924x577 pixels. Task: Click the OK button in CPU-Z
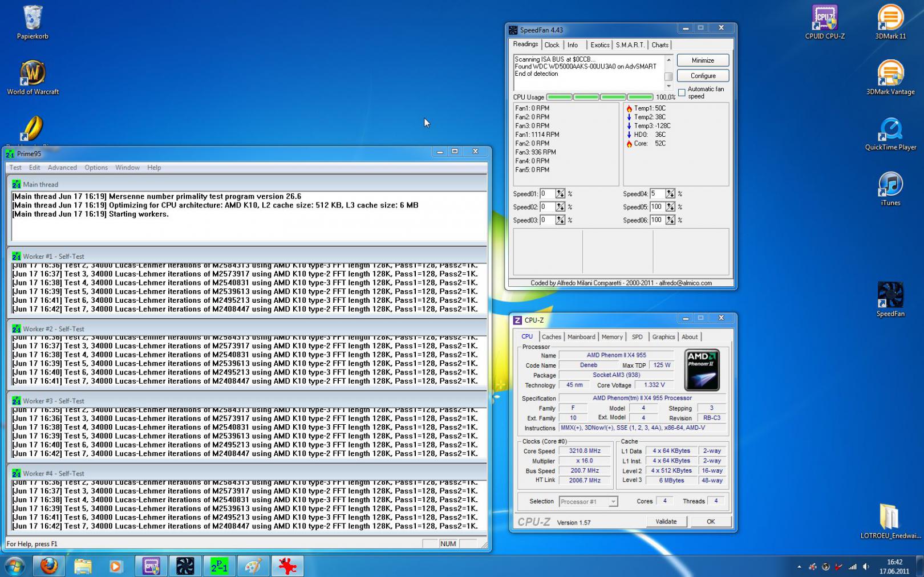(710, 522)
